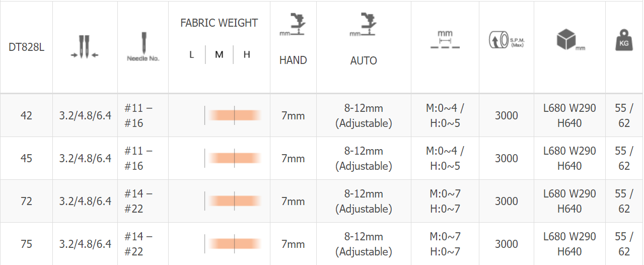The height and width of the screenshot is (265, 644).
Task: Click the needle gauge double-needle icon
Action: [85, 47]
